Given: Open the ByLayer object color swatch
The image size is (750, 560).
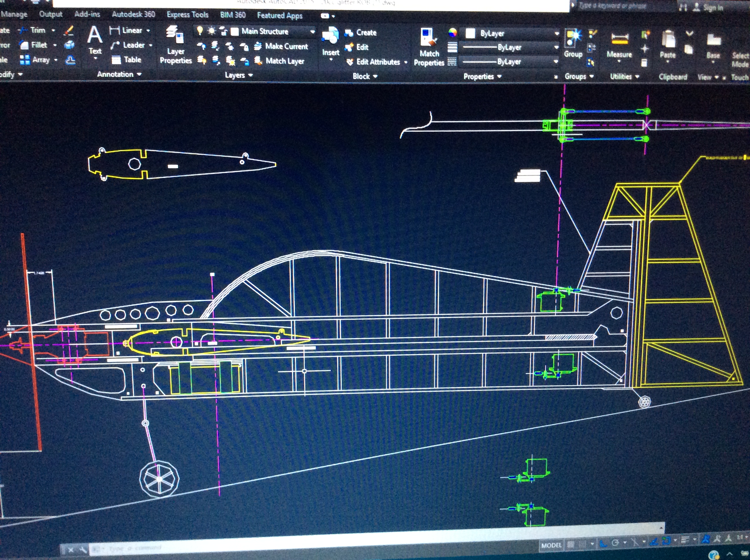Looking at the screenshot, I should [470, 33].
